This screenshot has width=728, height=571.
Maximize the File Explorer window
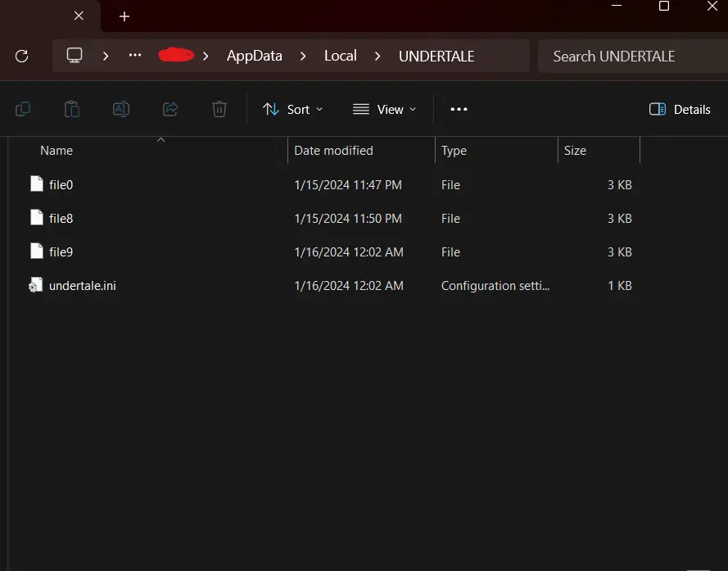coord(664,6)
